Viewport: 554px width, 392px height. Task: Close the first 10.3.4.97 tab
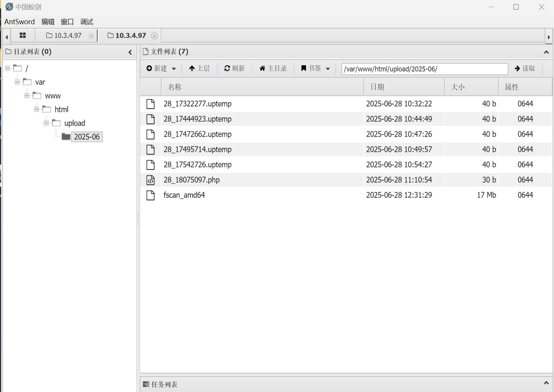(x=91, y=36)
